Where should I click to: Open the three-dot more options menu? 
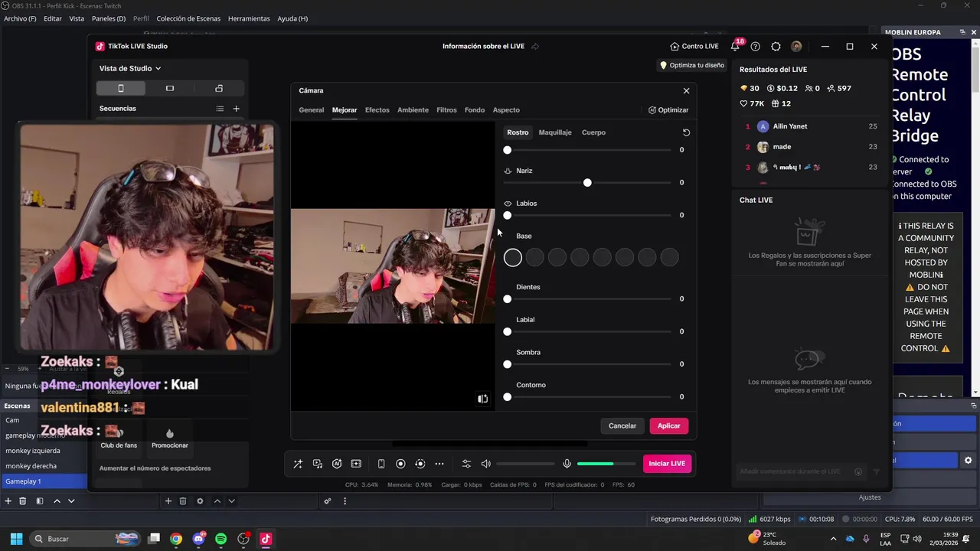pyautogui.click(x=439, y=464)
